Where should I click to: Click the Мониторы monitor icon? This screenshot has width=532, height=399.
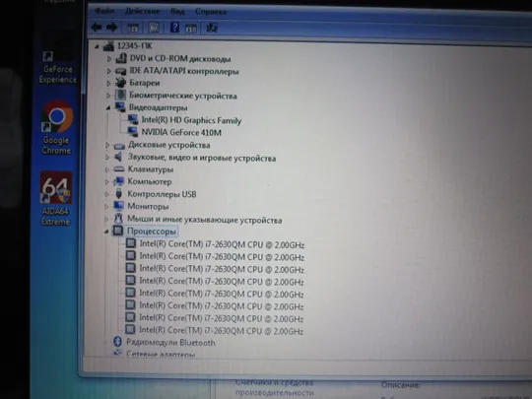click(118, 206)
